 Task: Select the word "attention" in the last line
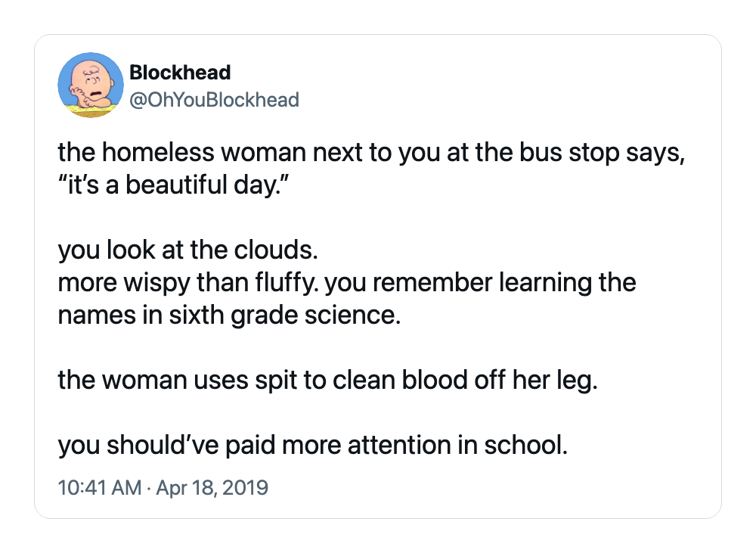(399, 445)
